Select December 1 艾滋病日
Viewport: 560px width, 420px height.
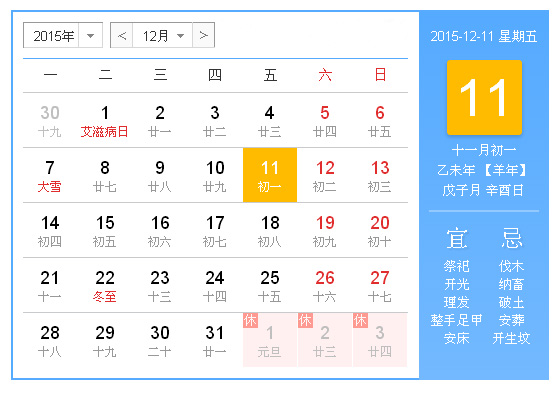point(105,121)
